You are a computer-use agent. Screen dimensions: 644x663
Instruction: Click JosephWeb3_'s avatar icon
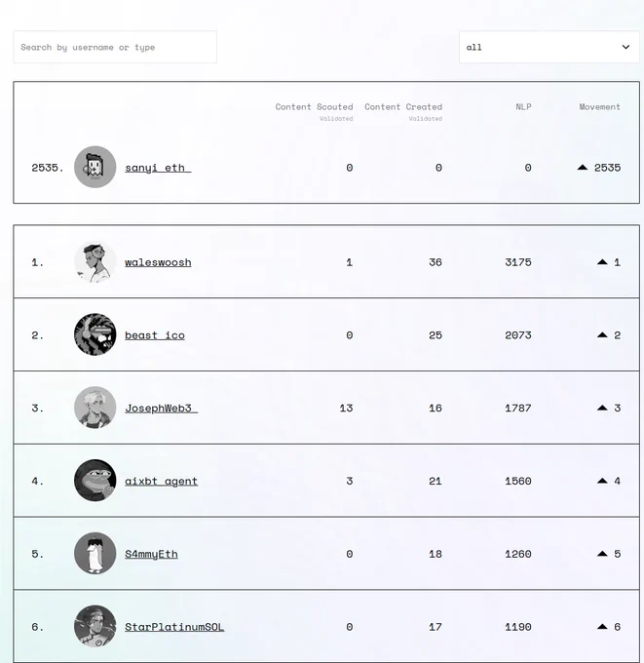pyautogui.click(x=95, y=408)
